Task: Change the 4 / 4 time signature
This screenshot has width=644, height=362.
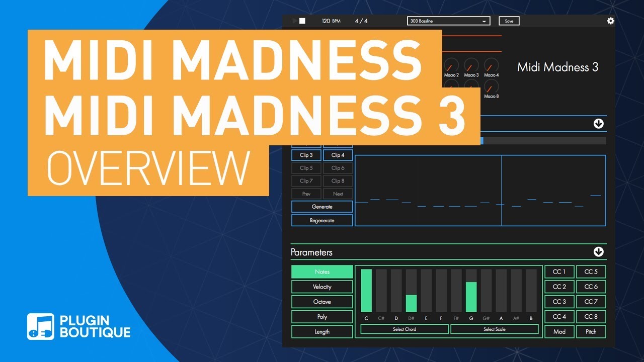Action: coord(361,21)
